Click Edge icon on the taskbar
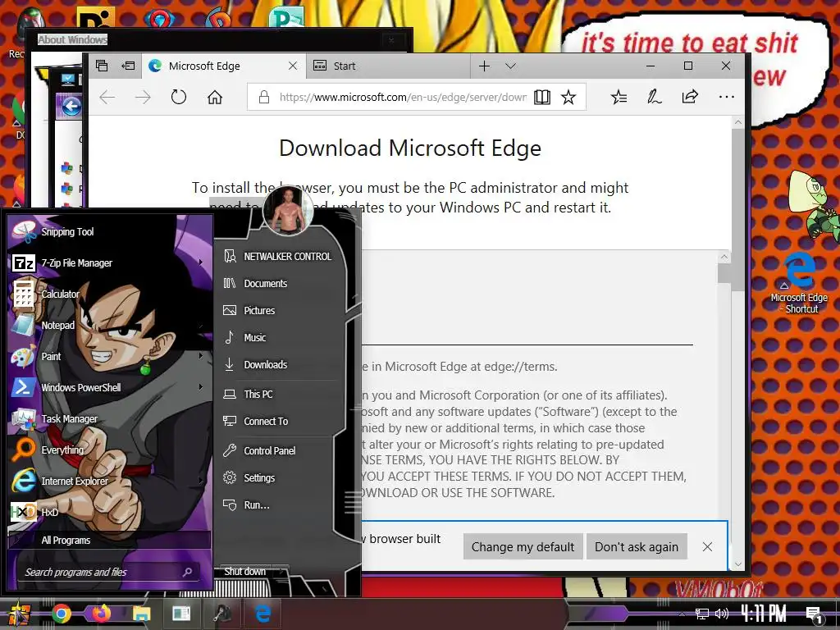 262,614
